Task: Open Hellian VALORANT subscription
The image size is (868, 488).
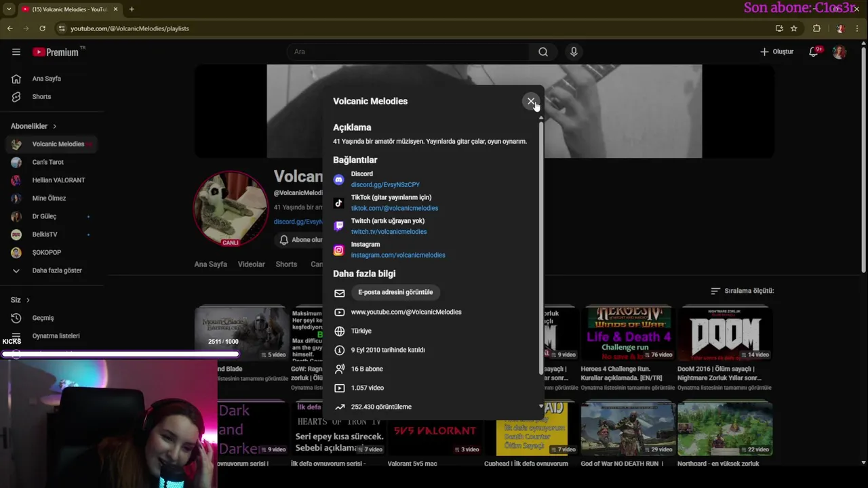Action: (x=52, y=180)
